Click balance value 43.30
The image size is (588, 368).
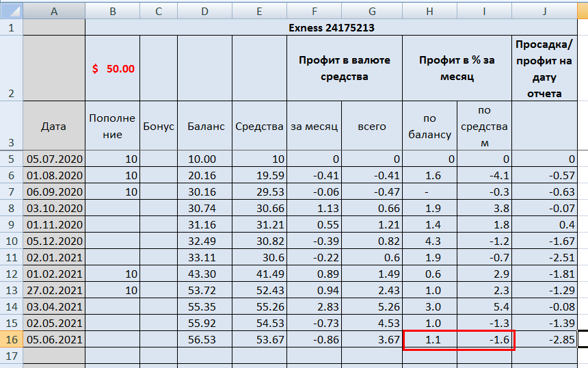coord(204,274)
